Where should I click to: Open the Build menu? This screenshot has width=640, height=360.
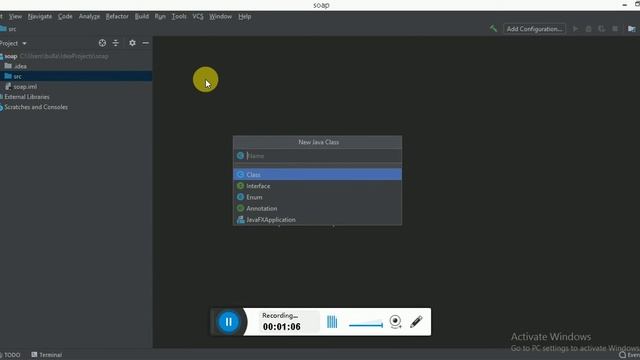142,17
